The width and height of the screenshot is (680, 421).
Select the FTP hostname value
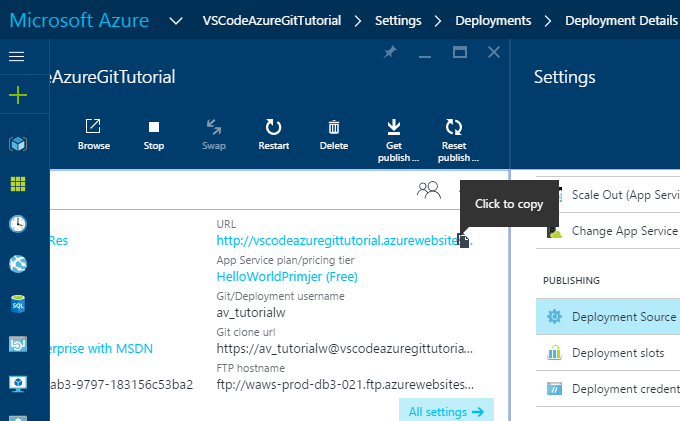pyautogui.click(x=345, y=385)
